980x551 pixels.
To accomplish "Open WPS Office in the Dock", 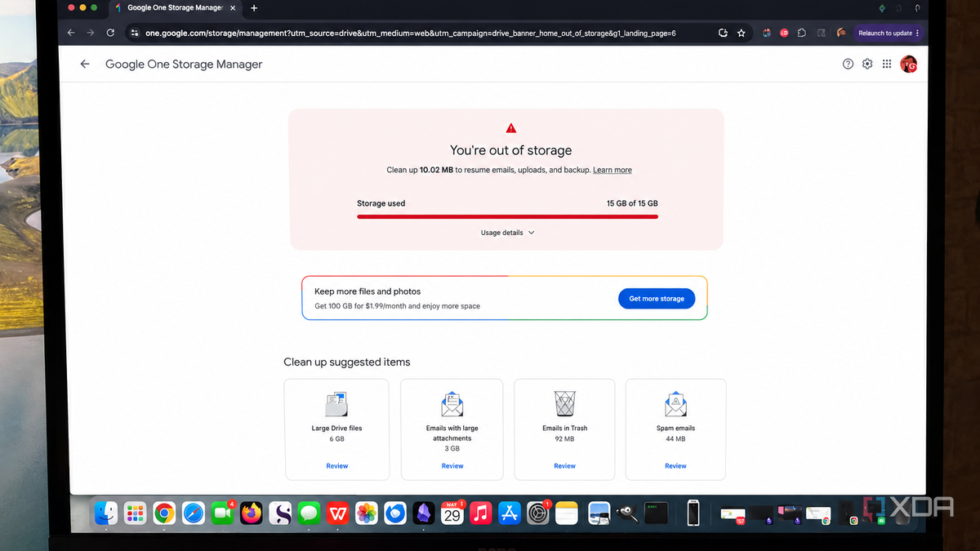I will 337,513.
